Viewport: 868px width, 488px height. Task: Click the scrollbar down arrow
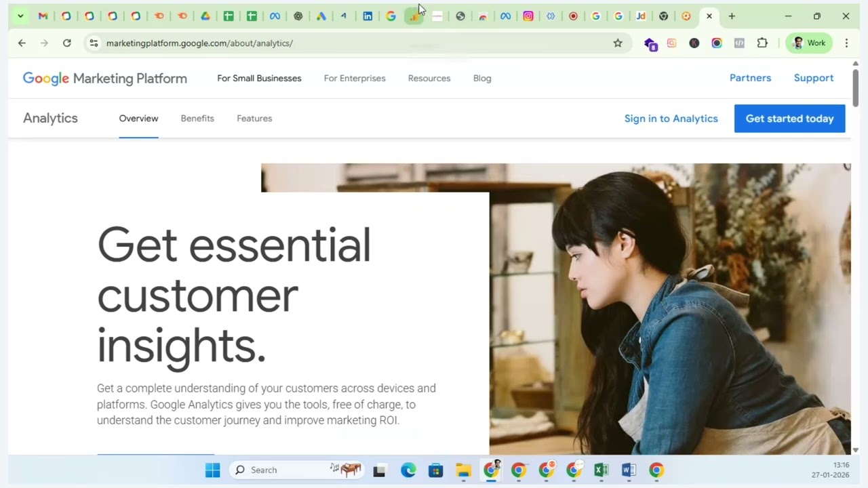855,450
